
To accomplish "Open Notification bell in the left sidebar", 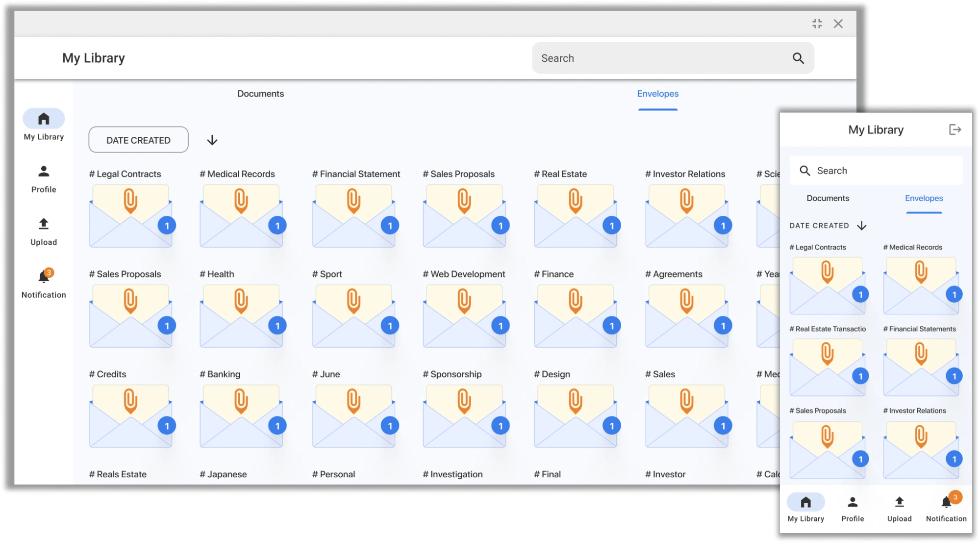I will pyautogui.click(x=44, y=277).
